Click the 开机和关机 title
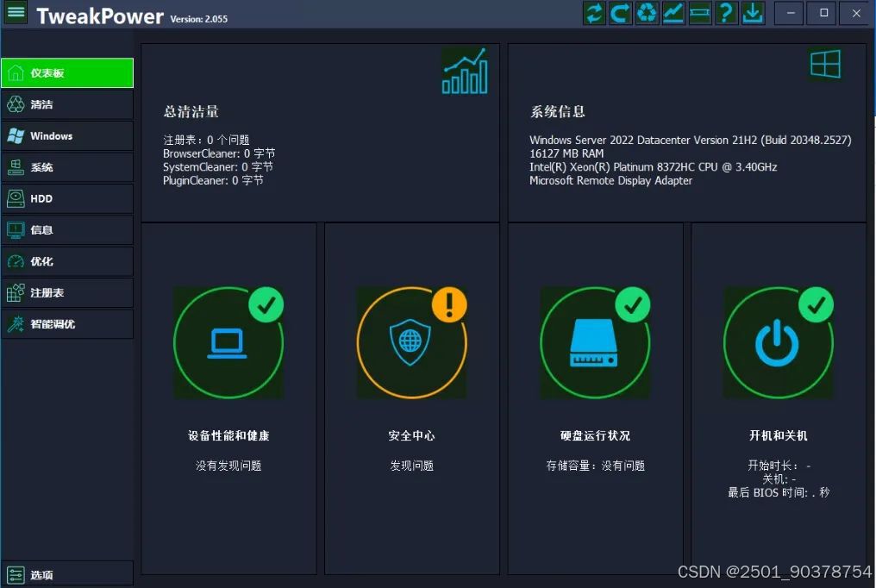The height and width of the screenshot is (588, 876). [779, 435]
